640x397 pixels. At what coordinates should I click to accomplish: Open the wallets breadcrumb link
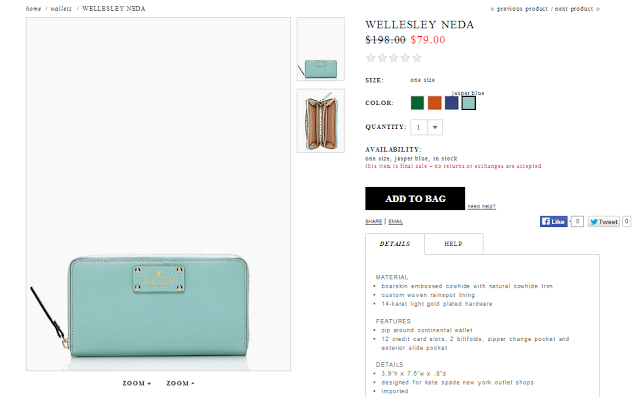coord(61,9)
